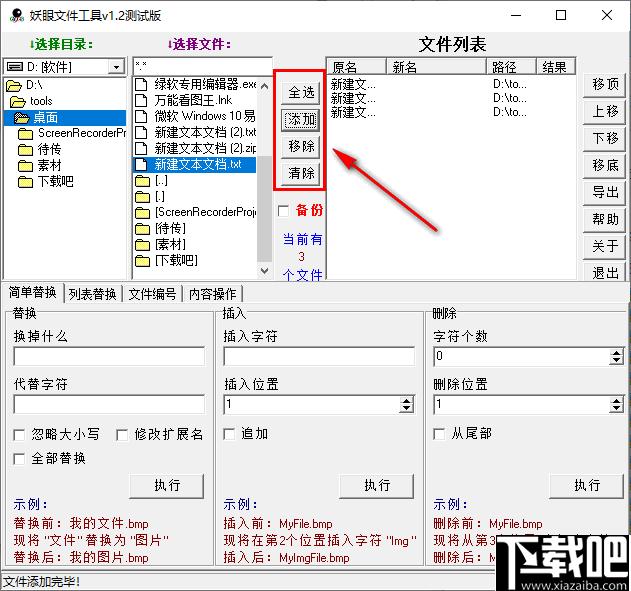Click the file list scroll up arrow
This screenshot has height=591, width=631.
click(x=264, y=85)
